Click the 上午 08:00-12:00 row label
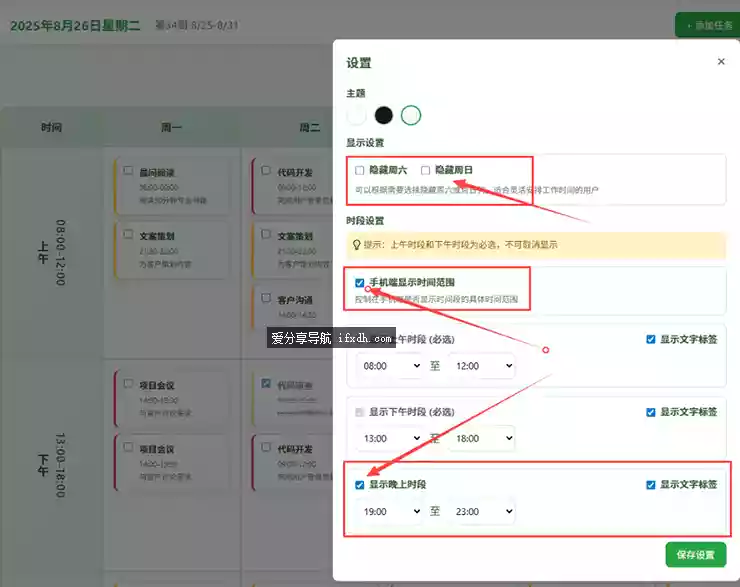 click(52, 252)
